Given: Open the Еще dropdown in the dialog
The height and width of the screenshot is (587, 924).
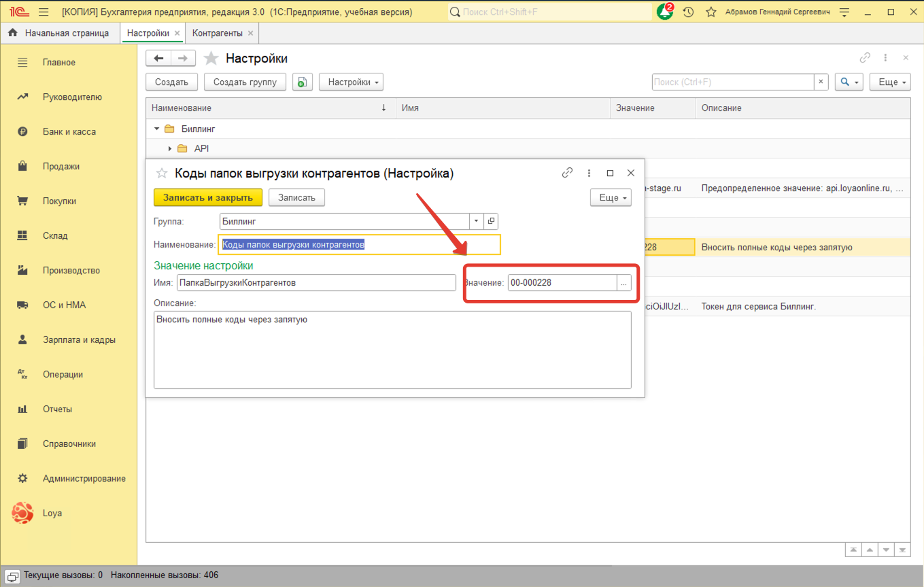Looking at the screenshot, I should (x=611, y=197).
